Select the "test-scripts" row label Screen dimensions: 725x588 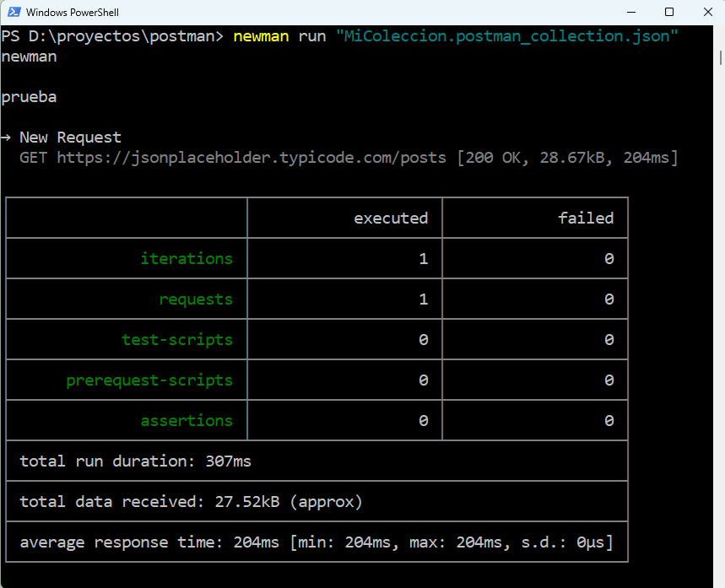(x=176, y=340)
